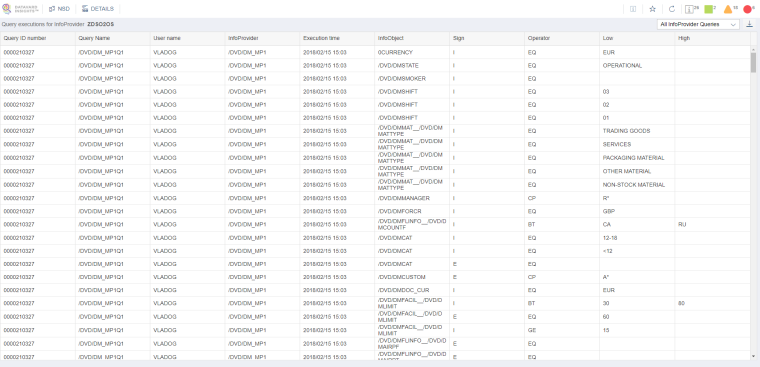Viewport: 760px width, 367px height.
Task: Click the NON-STOCK MATERIAL low value cell
Action: tap(637, 185)
